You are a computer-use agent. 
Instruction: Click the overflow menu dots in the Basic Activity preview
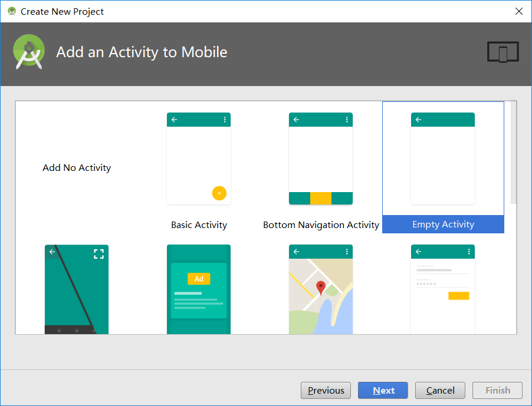[224, 119]
